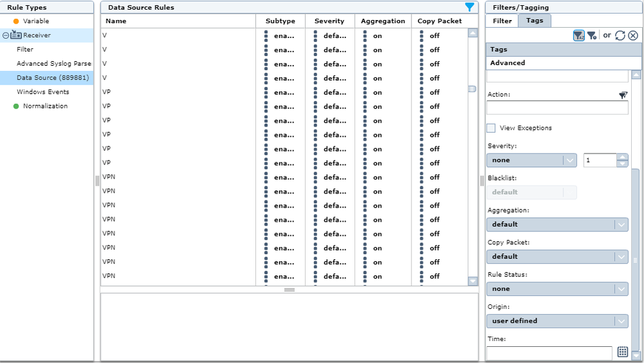Click the Receiver device icon in tree
The image size is (644, 363).
click(x=16, y=35)
